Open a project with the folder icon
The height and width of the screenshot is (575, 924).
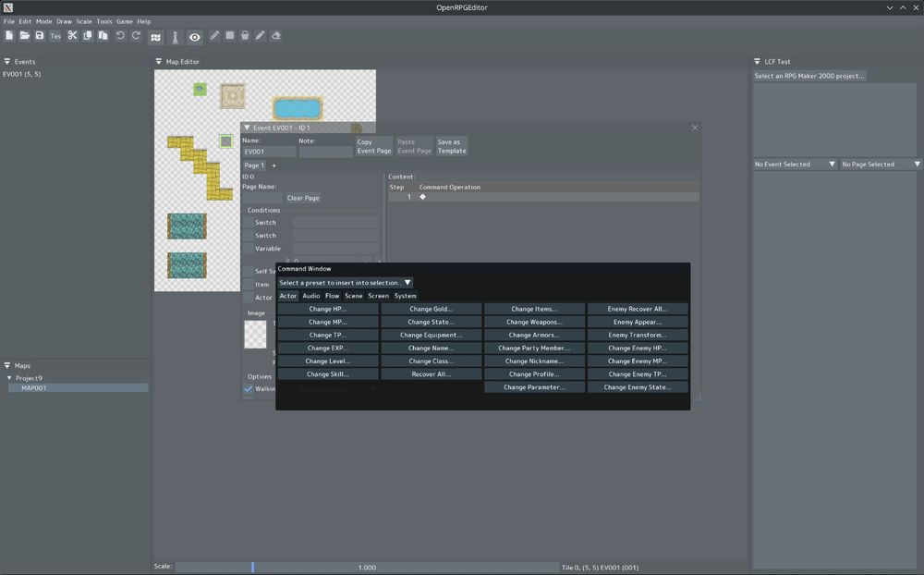[25, 36]
